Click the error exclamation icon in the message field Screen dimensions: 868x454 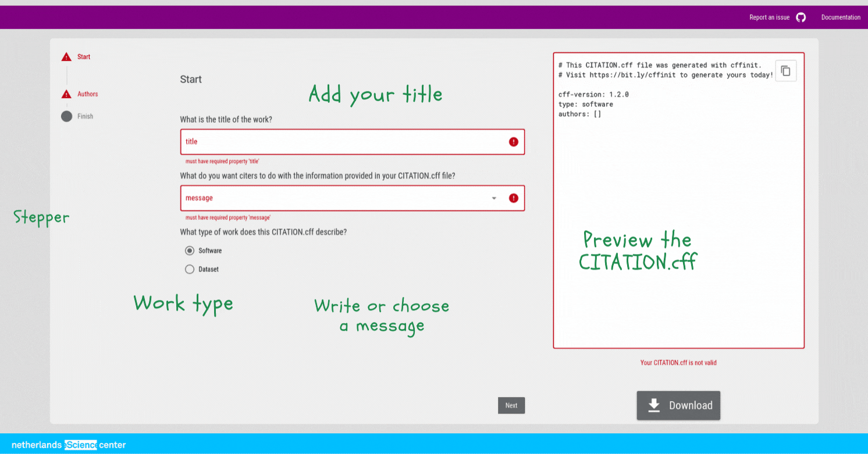coord(513,198)
